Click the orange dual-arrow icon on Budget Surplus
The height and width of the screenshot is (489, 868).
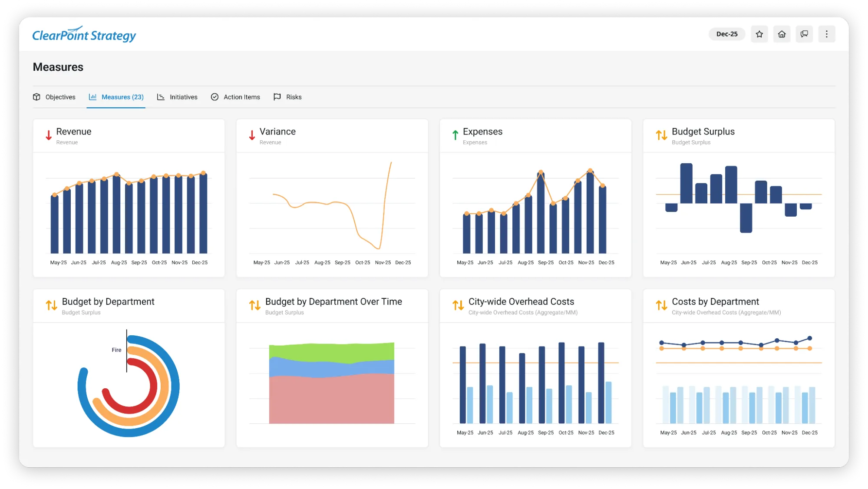click(662, 135)
